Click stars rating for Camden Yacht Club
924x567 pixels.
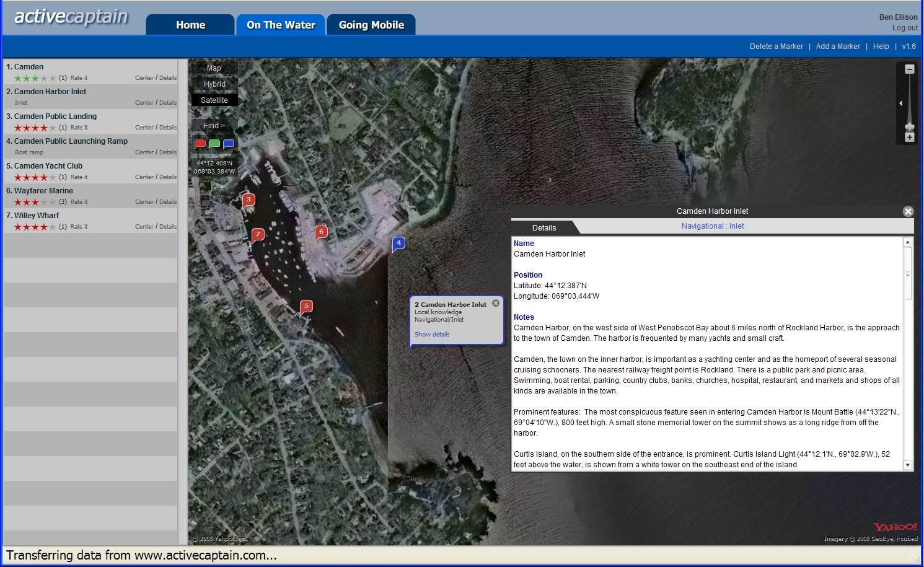click(35, 177)
